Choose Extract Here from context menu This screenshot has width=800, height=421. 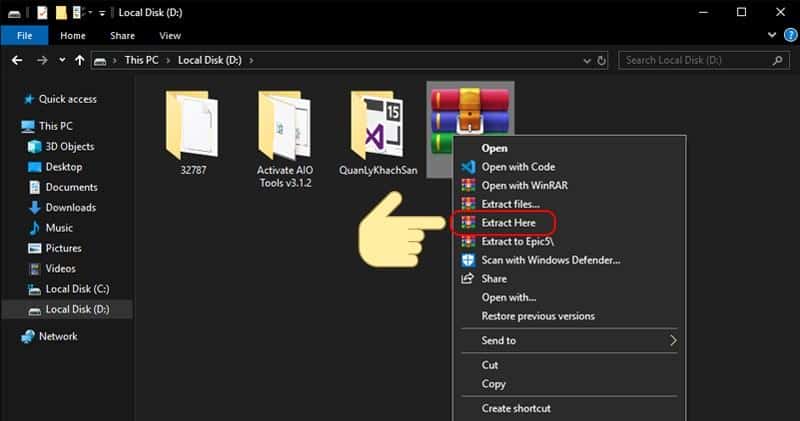point(508,222)
